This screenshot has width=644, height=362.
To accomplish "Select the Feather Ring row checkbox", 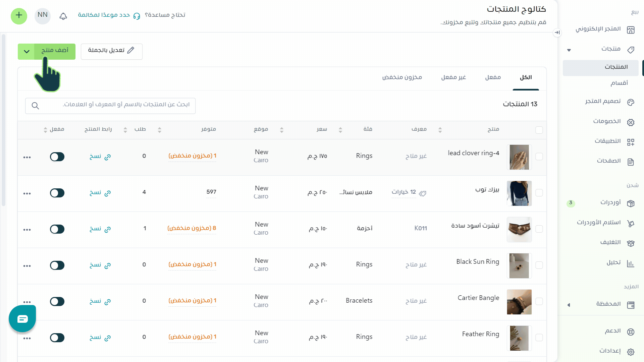I will tap(539, 338).
